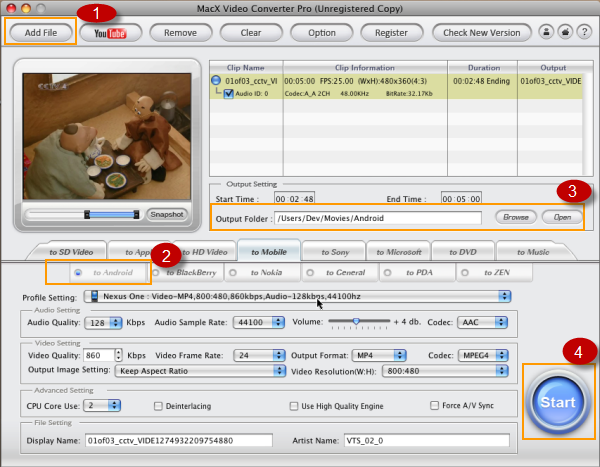Open the Profile Setting dropdown
The height and width of the screenshot is (467, 600).
(x=298, y=296)
